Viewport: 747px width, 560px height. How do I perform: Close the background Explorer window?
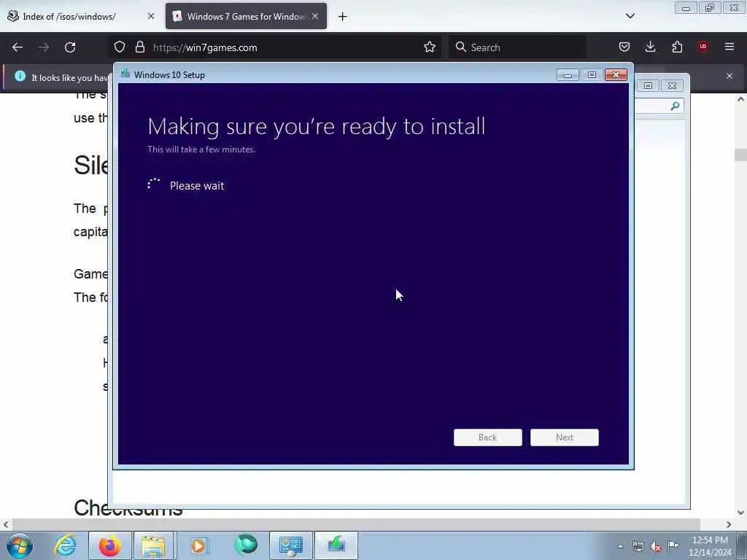[672, 86]
